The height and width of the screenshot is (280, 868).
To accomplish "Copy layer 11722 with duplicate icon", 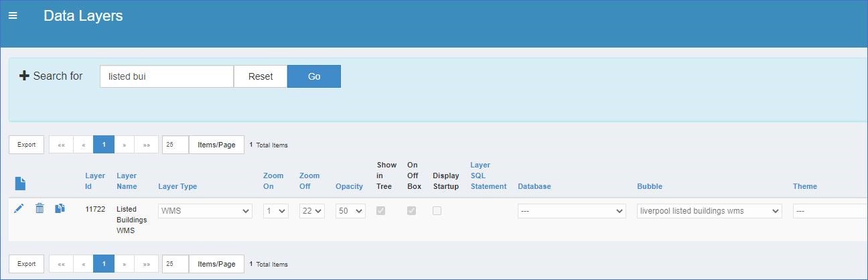I will pos(60,209).
